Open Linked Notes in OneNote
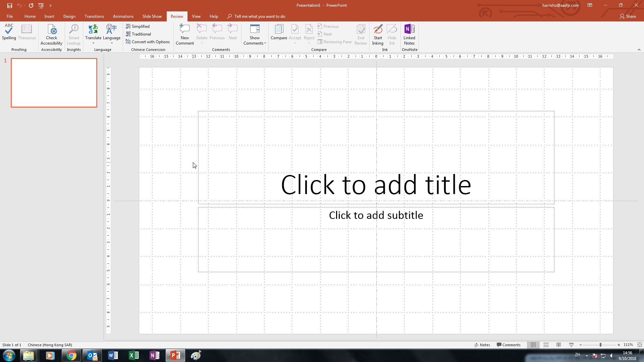This screenshot has width=644, height=362. coord(409,35)
